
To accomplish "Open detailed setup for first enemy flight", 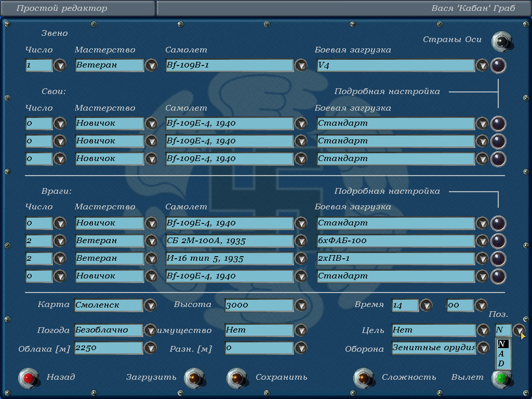I will [498, 223].
